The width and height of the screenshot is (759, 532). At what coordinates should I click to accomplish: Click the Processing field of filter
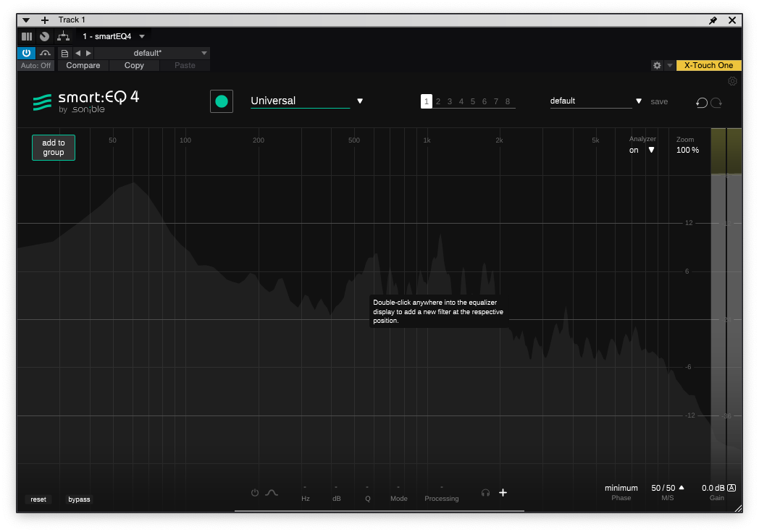click(442, 493)
